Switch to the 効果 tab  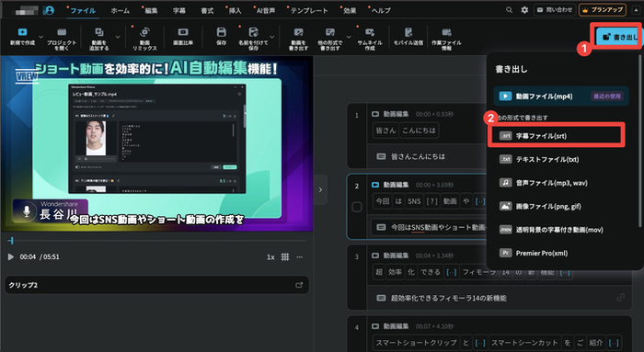350,11
